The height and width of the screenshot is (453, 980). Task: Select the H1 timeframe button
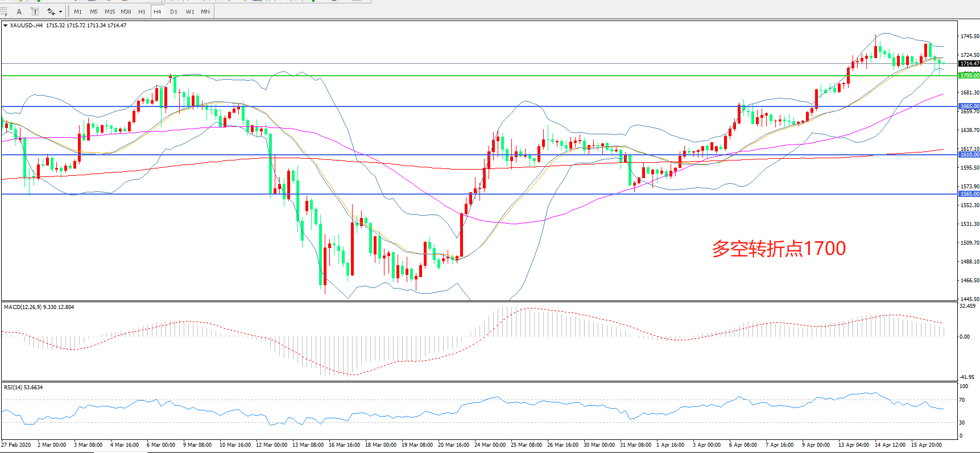point(142,11)
